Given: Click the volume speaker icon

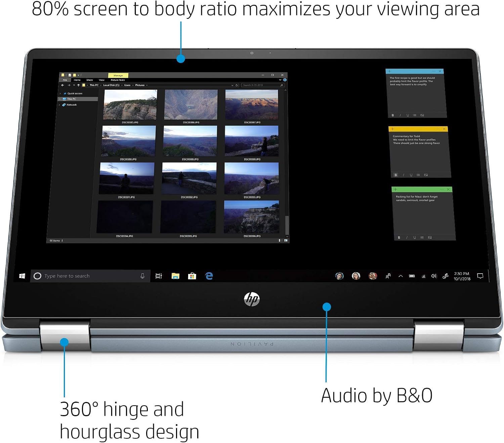Looking at the screenshot, I should [434, 276].
